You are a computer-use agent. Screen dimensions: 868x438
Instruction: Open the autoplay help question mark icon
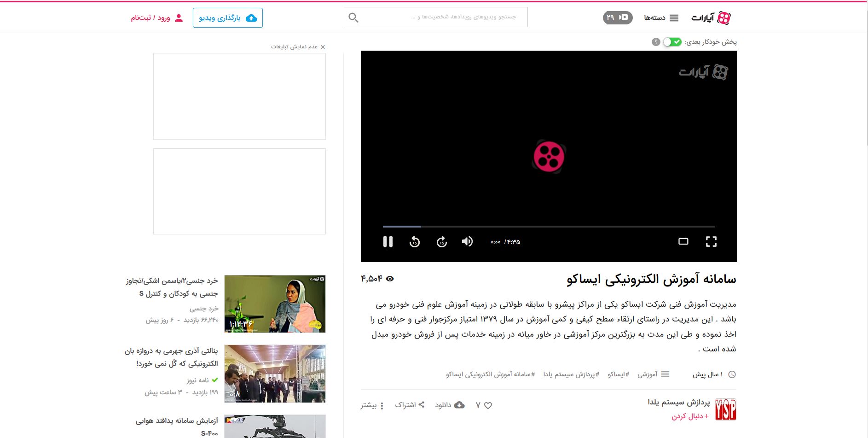(x=656, y=42)
